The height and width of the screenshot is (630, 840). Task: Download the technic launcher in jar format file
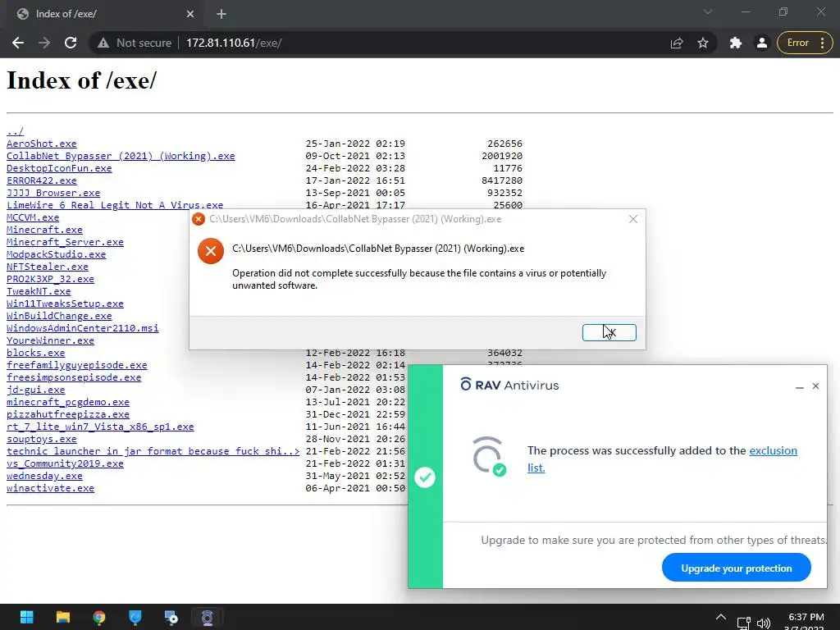pos(153,451)
